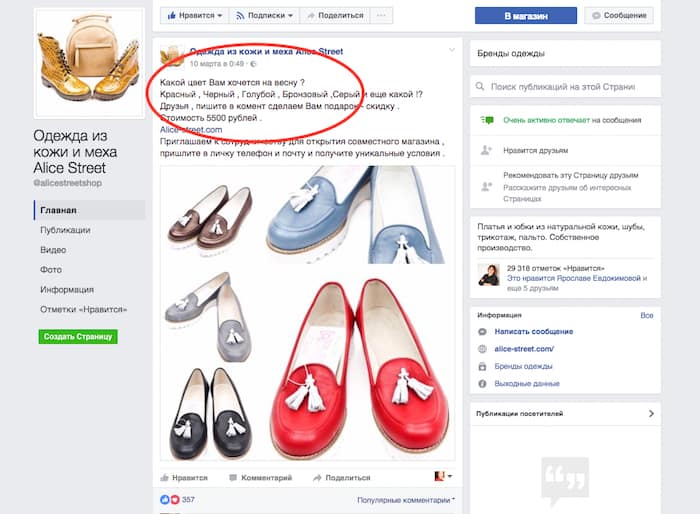Image resolution: width=700 pixels, height=514 pixels.
Task: Click the three-dots more options button
Action: pos(381,15)
